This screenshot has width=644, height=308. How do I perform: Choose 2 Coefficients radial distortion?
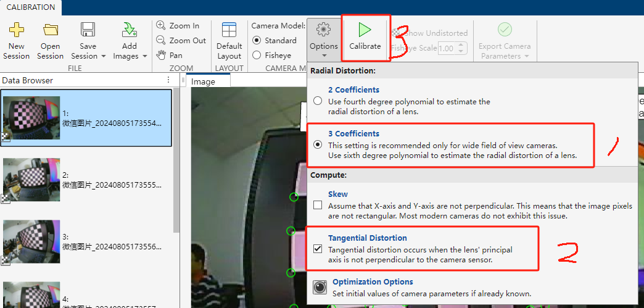click(x=318, y=101)
